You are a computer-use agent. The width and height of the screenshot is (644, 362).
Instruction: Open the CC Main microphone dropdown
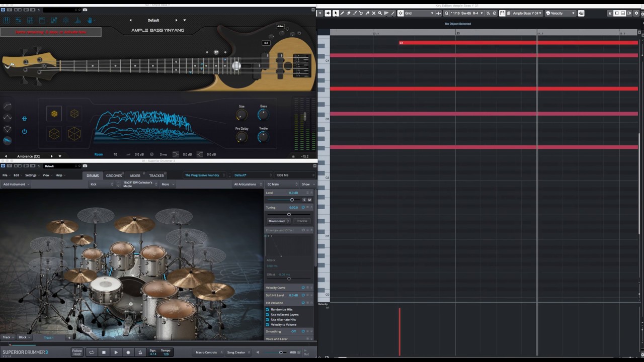[282, 184]
